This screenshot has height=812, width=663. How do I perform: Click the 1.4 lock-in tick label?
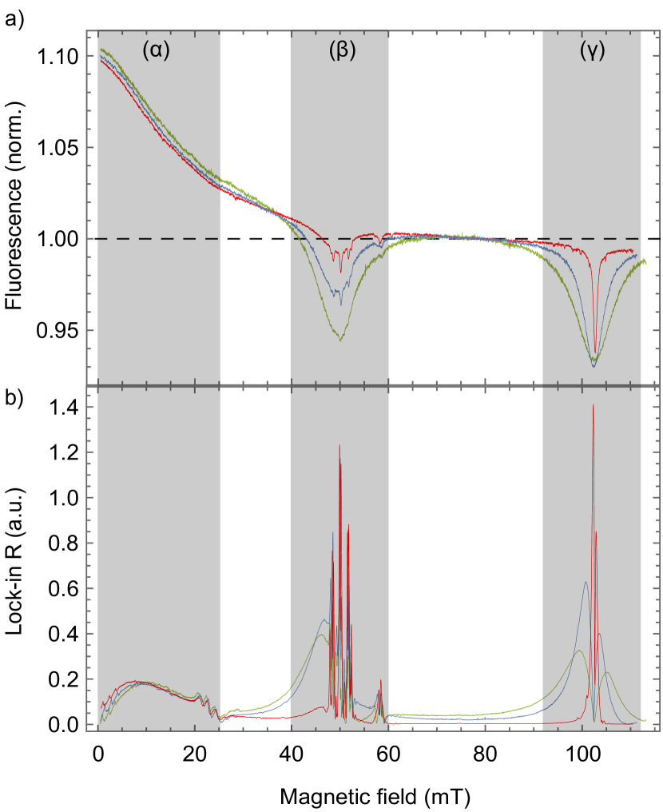pyautogui.click(x=65, y=408)
